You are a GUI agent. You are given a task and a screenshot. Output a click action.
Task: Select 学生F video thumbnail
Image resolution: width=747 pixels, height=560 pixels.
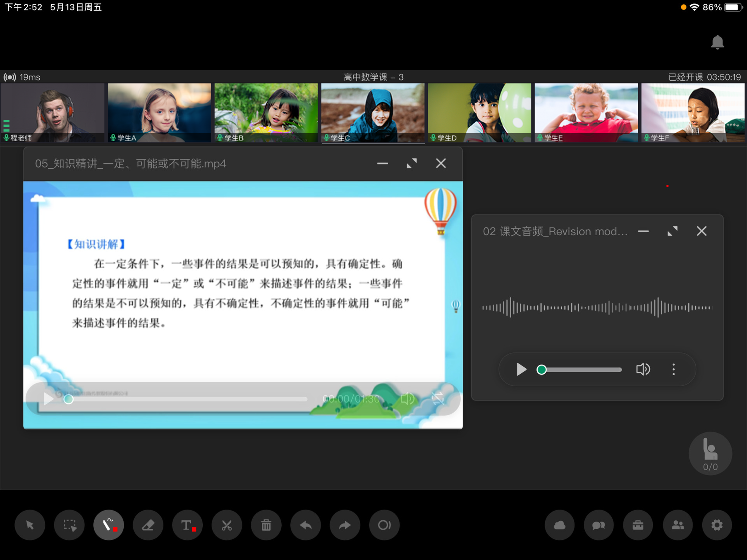click(693, 113)
